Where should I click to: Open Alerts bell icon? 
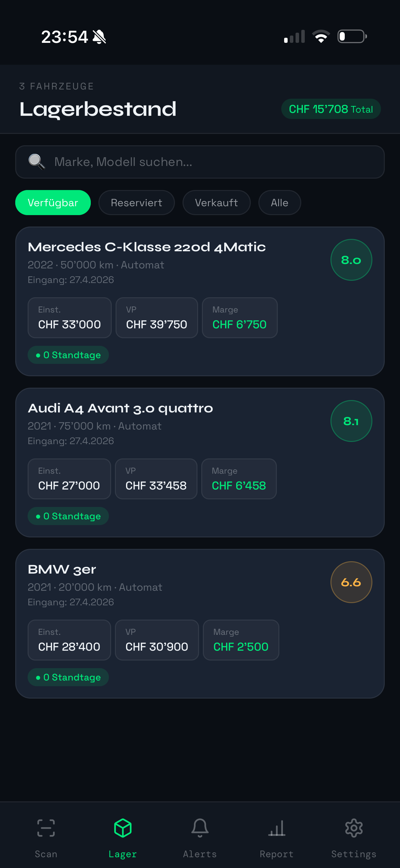(x=200, y=828)
